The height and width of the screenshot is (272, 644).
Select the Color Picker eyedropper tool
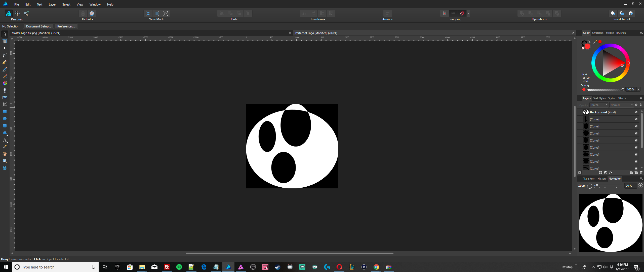pyautogui.click(x=5, y=147)
